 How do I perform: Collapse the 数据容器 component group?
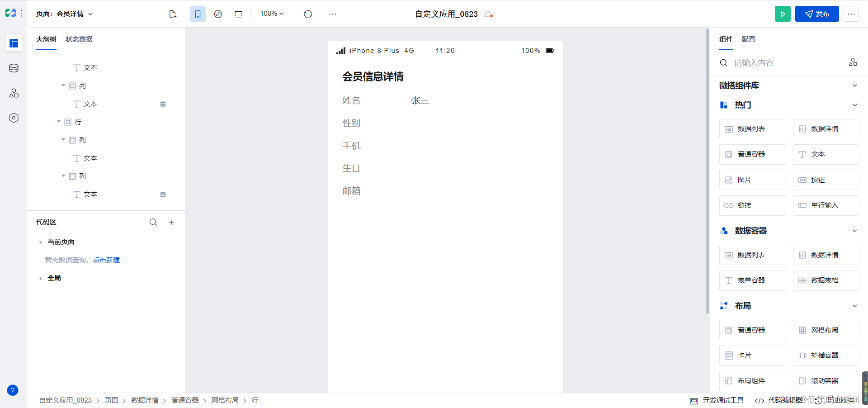click(855, 231)
